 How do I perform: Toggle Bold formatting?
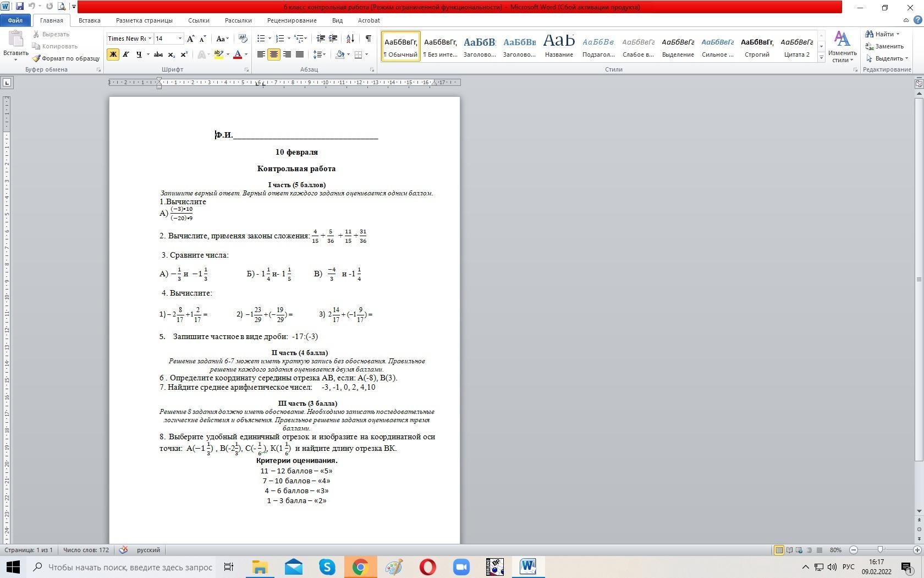pyautogui.click(x=113, y=54)
